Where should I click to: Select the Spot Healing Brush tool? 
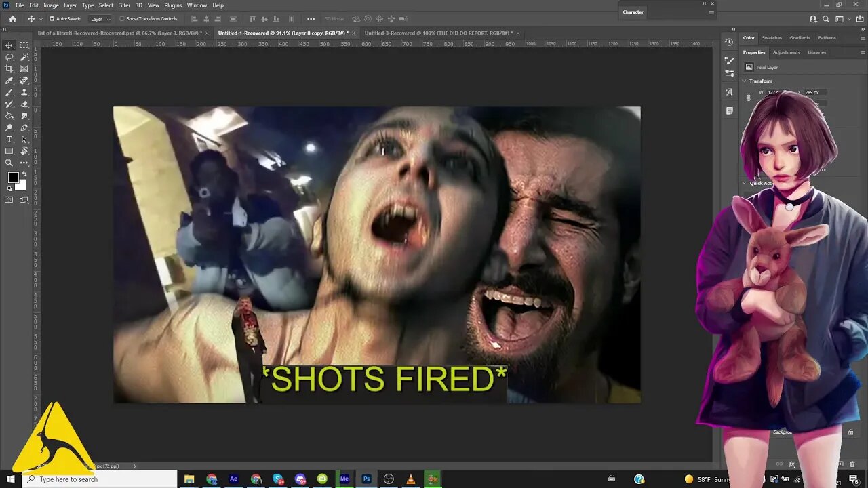coord(24,81)
